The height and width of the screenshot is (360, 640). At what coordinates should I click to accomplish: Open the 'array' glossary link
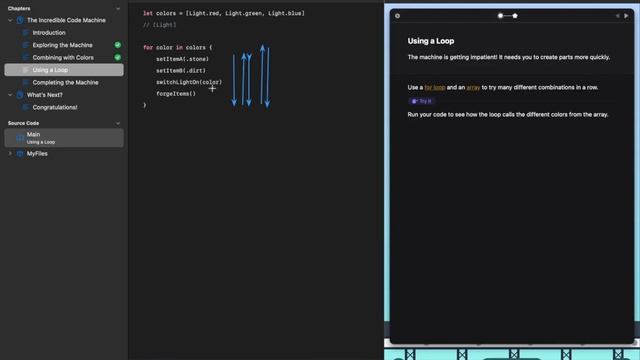[x=473, y=87]
